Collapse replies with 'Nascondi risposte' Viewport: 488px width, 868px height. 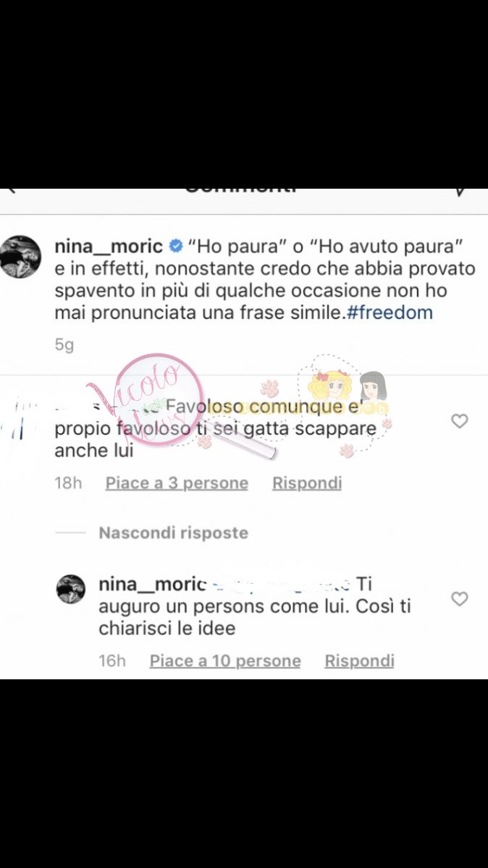tap(173, 533)
